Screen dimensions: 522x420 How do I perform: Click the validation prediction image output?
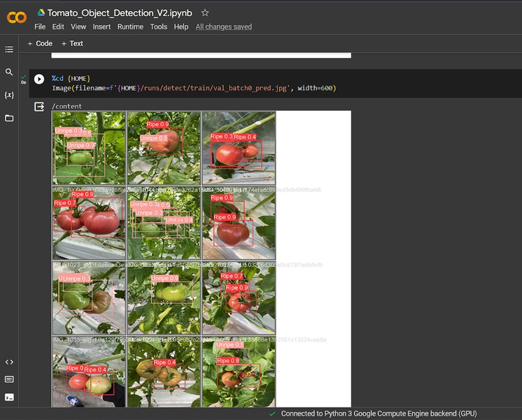201,259
